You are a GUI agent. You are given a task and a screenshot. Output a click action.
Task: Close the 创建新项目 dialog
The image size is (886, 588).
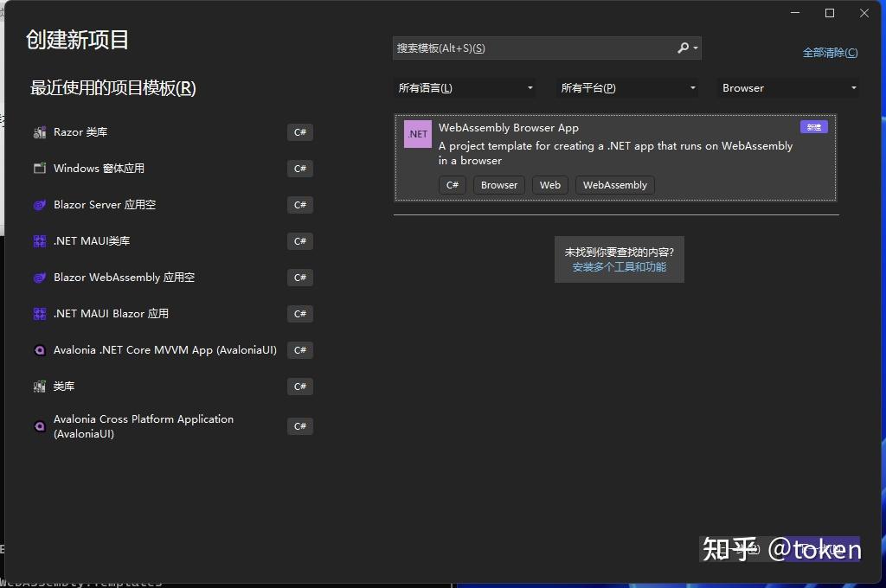864,13
